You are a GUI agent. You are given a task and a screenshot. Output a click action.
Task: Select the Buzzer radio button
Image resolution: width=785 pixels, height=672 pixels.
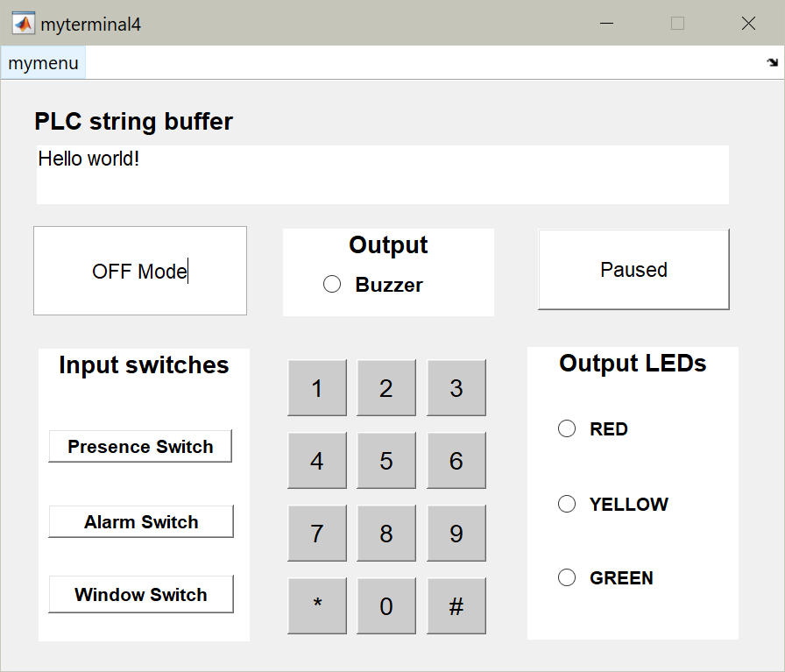click(x=332, y=284)
